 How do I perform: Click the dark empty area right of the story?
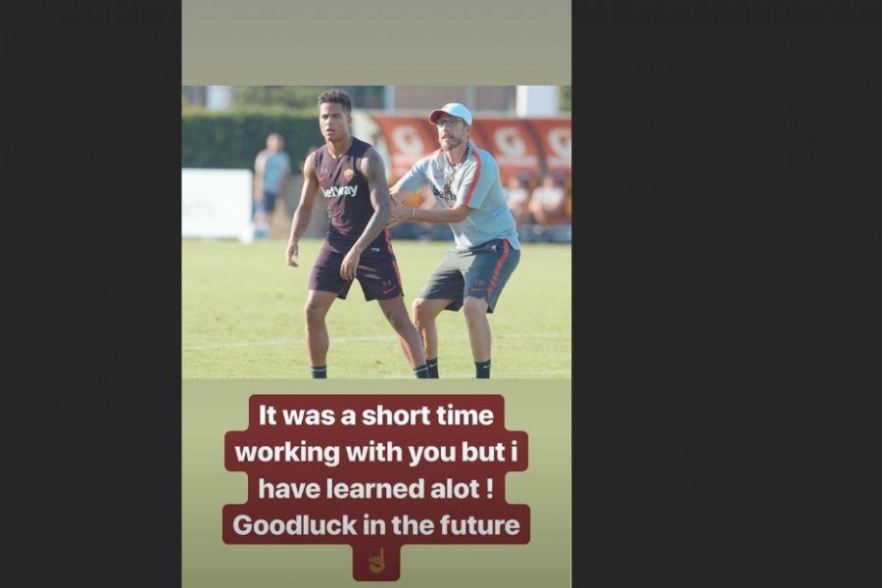point(727,294)
